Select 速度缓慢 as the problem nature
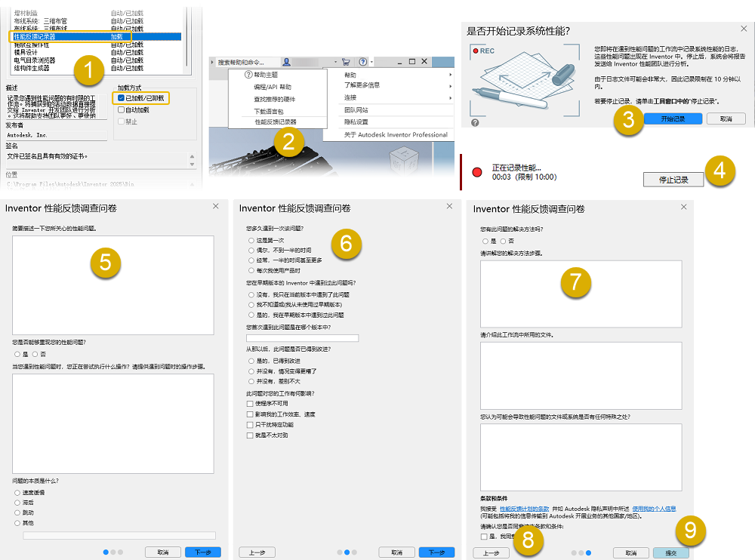 [x=17, y=493]
